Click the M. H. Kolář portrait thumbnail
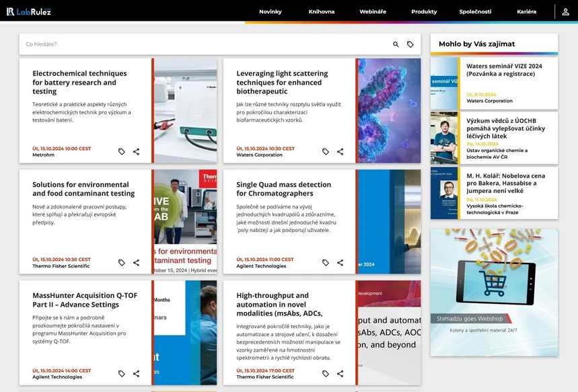Viewport: 578px width, 392px height. (x=444, y=193)
